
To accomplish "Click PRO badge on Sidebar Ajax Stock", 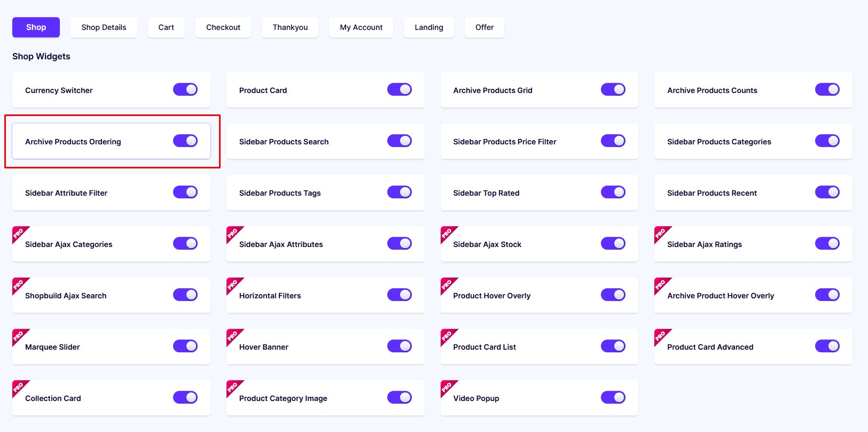I will pyautogui.click(x=448, y=233).
